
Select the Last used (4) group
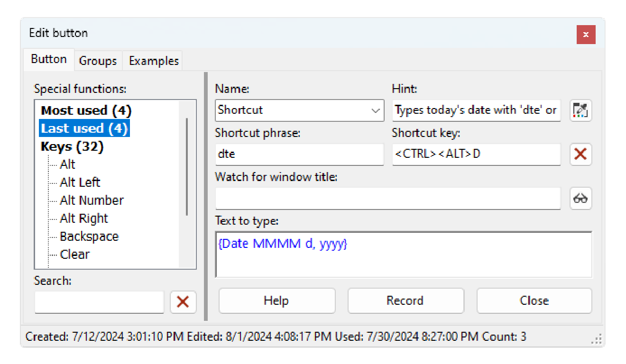click(84, 128)
